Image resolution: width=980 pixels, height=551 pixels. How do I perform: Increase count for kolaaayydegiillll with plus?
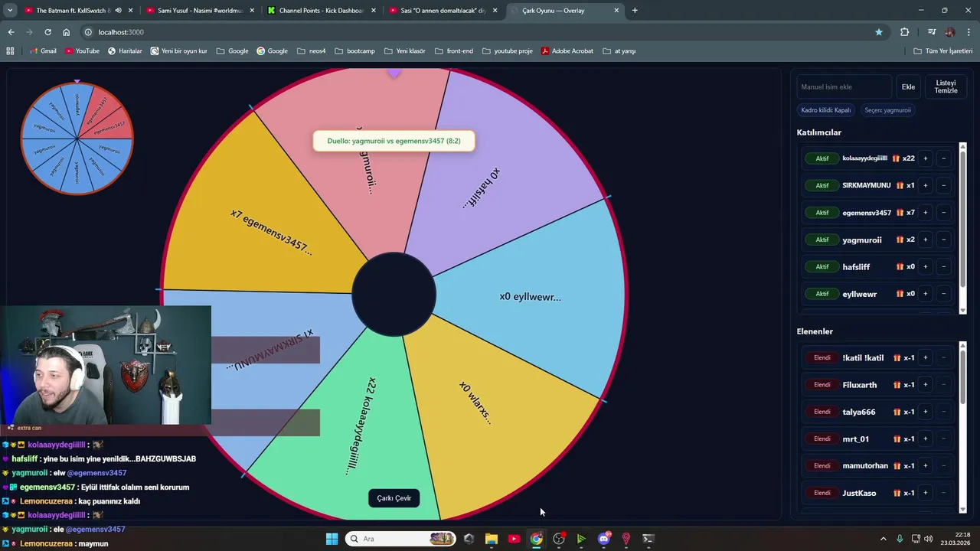coord(925,158)
